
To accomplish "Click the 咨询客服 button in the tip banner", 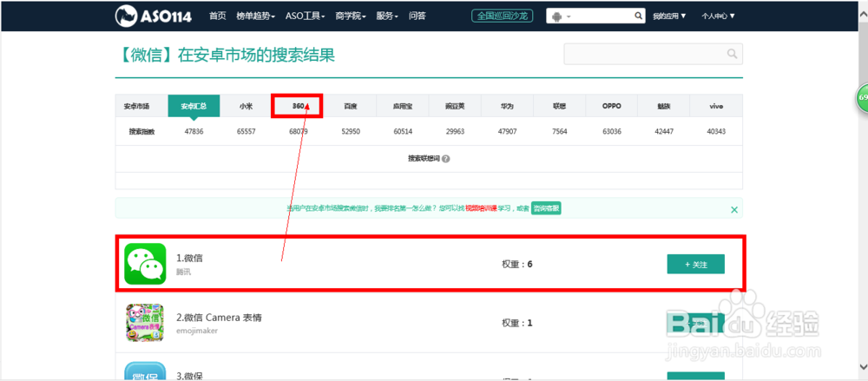I will tap(546, 209).
